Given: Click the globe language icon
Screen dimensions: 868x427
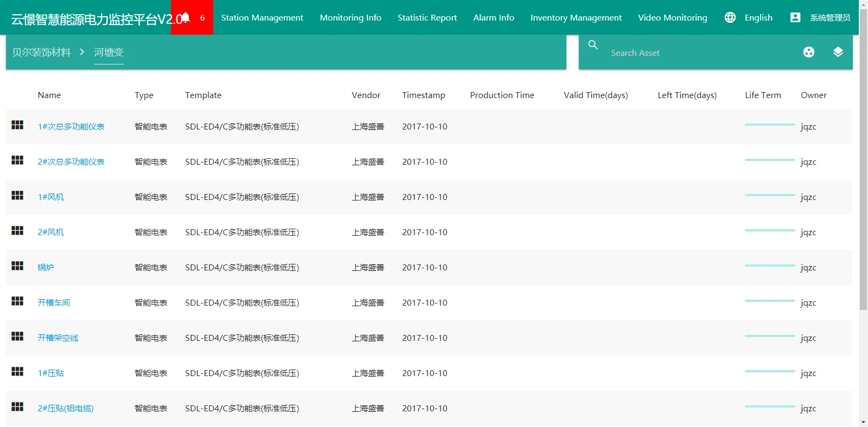Looking at the screenshot, I should pos(730,17).
